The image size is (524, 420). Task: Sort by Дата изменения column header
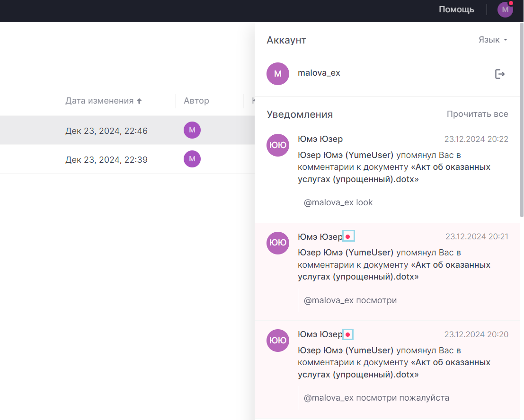pos(103,101)
